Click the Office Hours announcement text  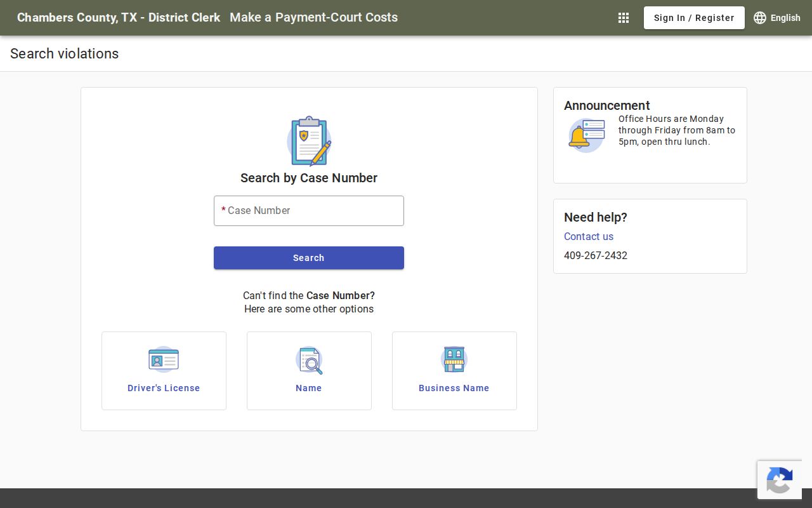click(x=677, y=130)
